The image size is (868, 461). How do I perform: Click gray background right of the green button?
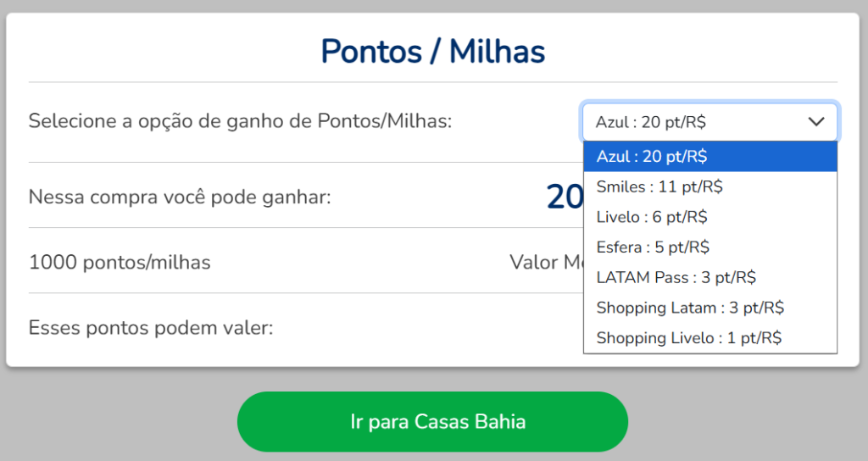click(x=746, y=421)
